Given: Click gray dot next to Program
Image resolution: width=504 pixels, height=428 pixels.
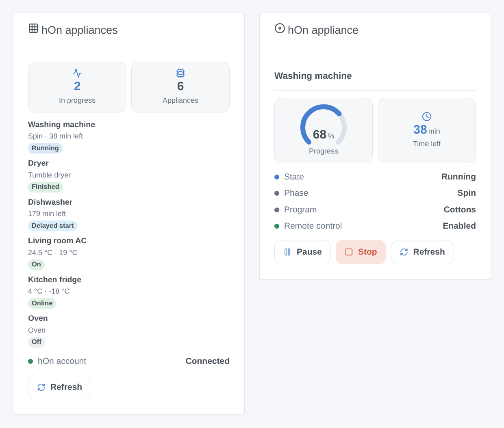Looking at the screenshot, I should (277, 210).
